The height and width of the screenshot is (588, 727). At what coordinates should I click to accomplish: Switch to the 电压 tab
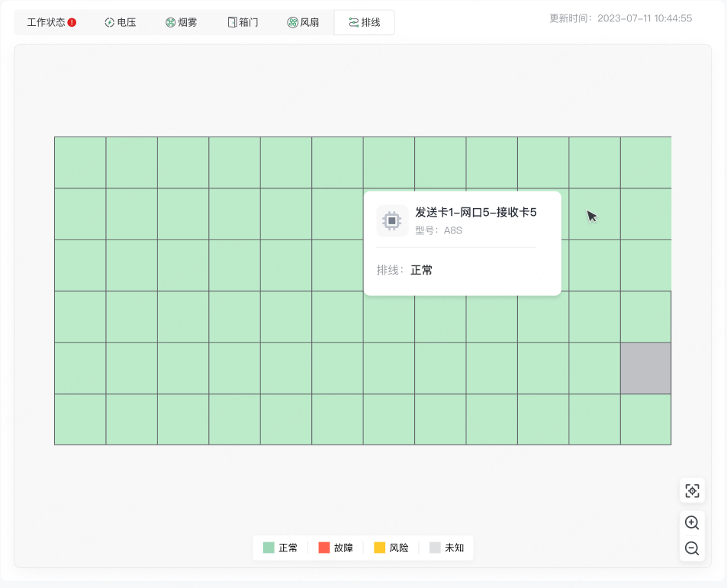(x=120, y=22)
